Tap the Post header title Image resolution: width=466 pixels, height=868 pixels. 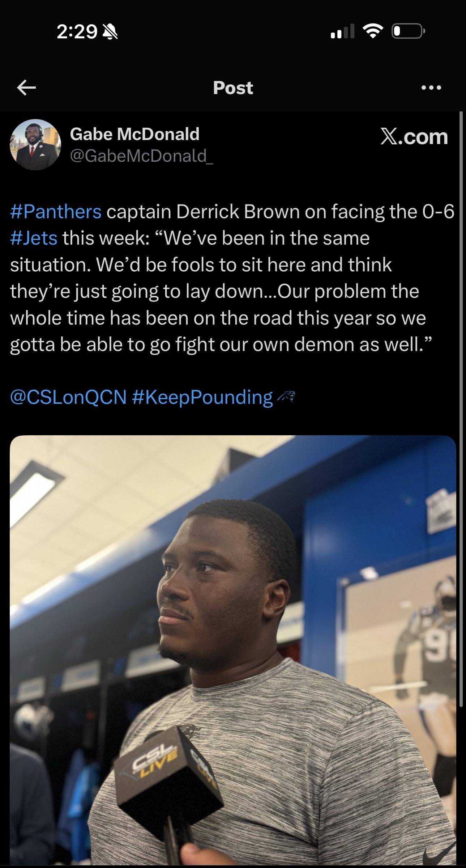(233, 88)
